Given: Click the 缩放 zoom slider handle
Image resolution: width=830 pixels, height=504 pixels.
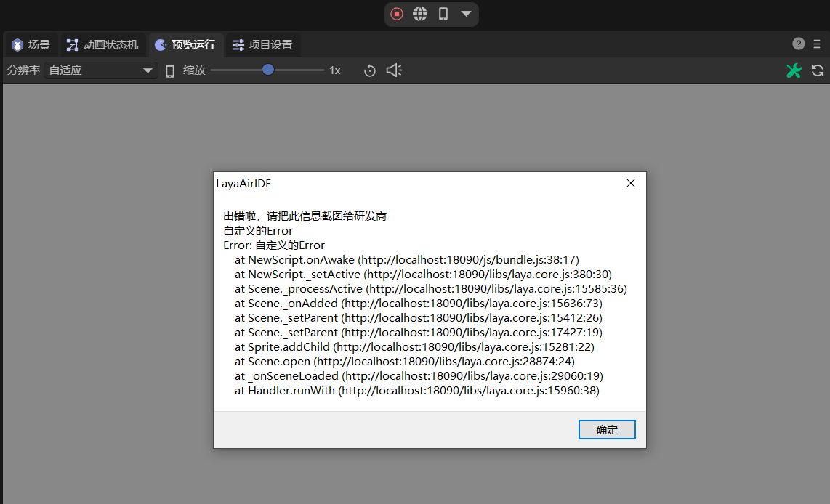Looking at the screenshot, I should [x=268, y=70].
